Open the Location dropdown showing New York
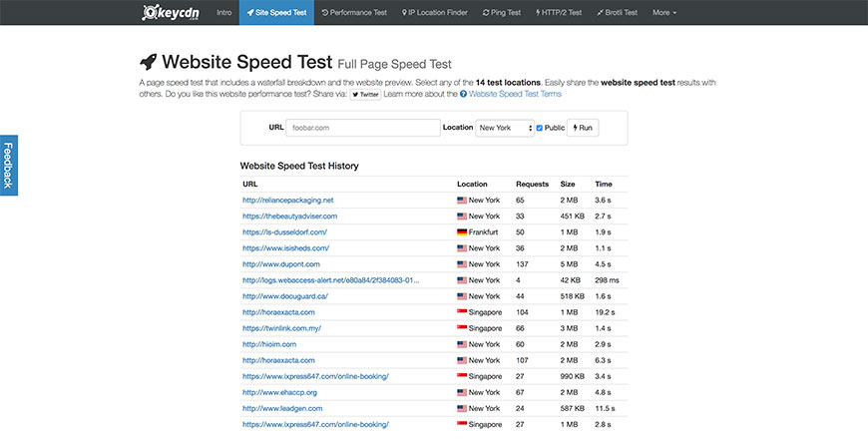 pyautogui.click(x=504, y=128)
